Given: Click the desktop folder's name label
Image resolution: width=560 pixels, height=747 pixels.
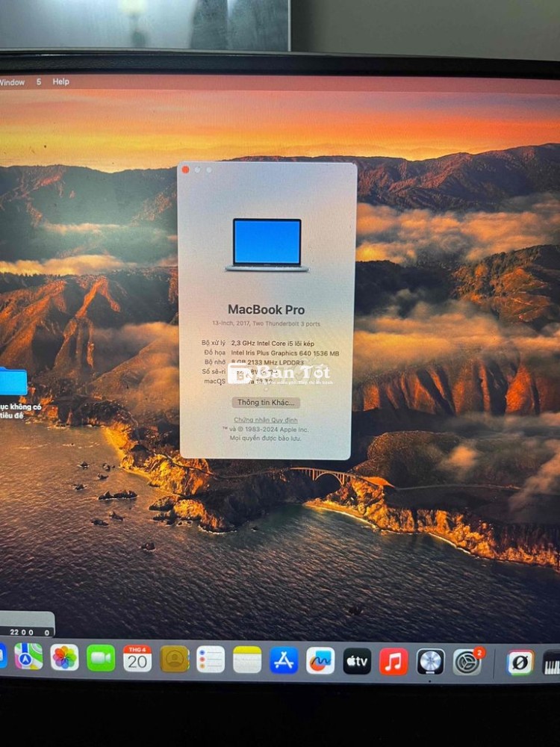Looking at the screenshot, I should point(20,411).
